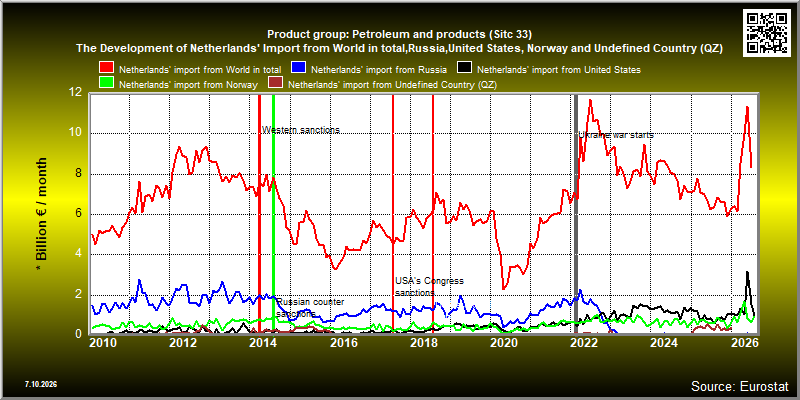
Task: Click the black United States legend swatch
Action: point(465,69)
